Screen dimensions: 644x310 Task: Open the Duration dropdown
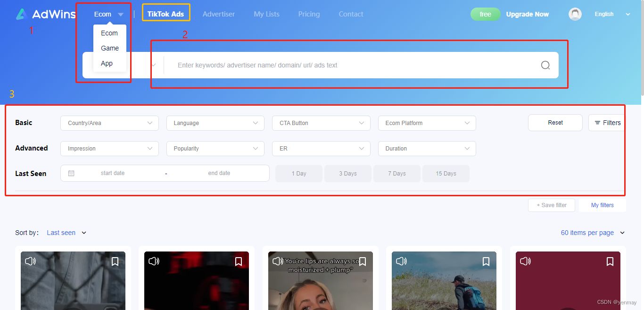(427, 149)
